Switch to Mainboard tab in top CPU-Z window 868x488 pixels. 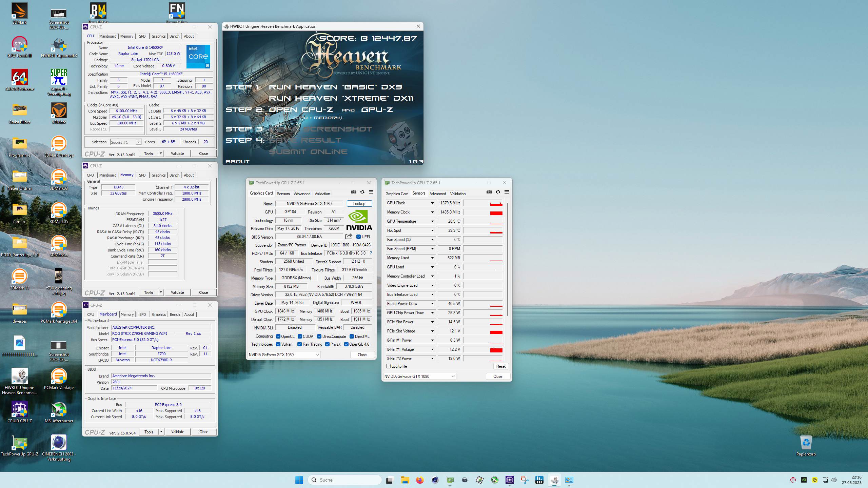tap(108, 36)
